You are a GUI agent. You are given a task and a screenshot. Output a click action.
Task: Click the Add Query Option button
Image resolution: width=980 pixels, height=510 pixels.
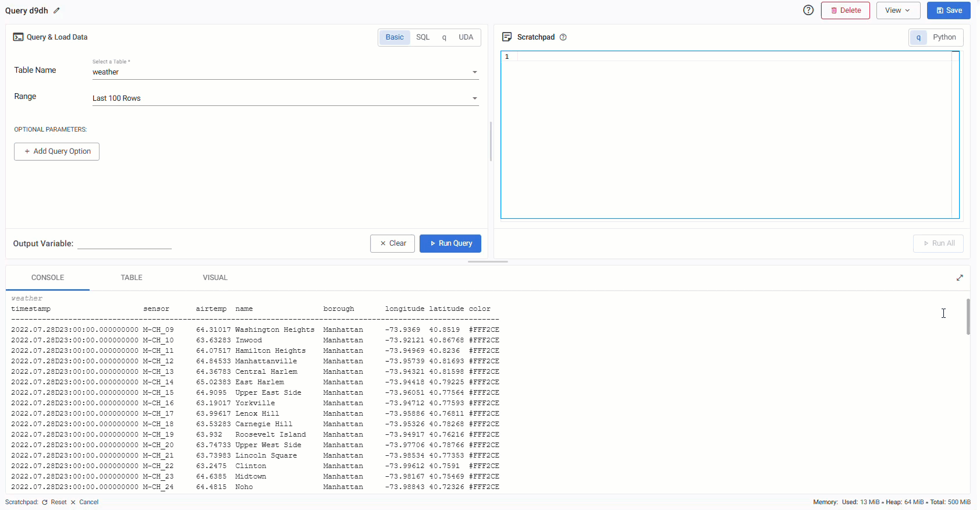pyautogui.click(x=57, y=151)
